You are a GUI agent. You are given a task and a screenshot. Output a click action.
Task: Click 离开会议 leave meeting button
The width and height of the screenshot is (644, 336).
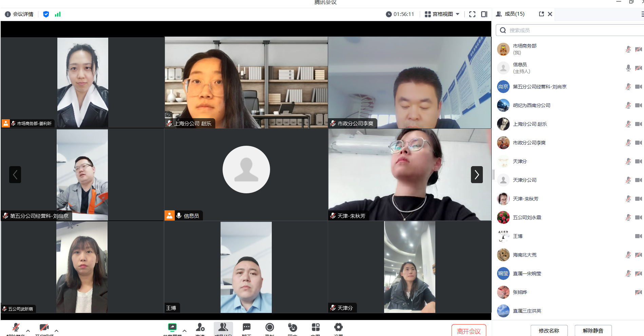pos(469,331)
